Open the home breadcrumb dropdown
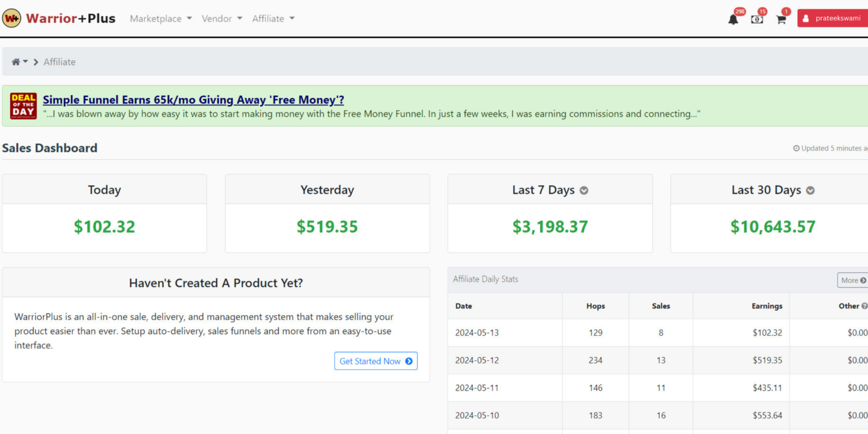The height and width of the screenshot is (434, 868). coord(20,62)
